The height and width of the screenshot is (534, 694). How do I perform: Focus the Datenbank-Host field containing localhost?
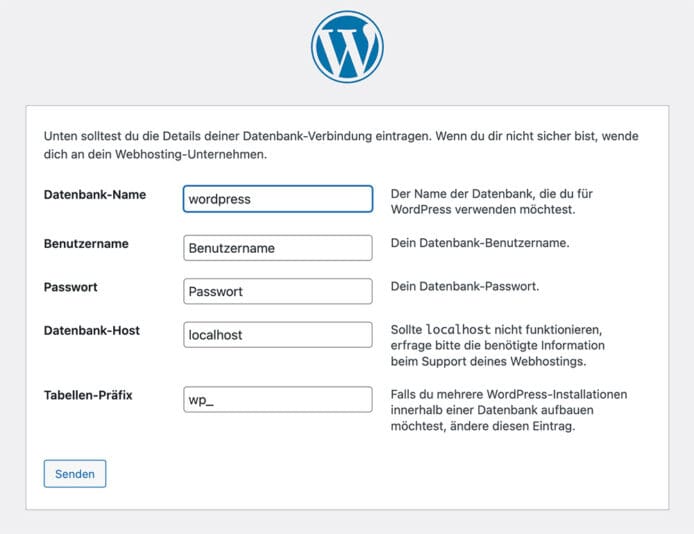pyautogui.click(x=278, y=334)
